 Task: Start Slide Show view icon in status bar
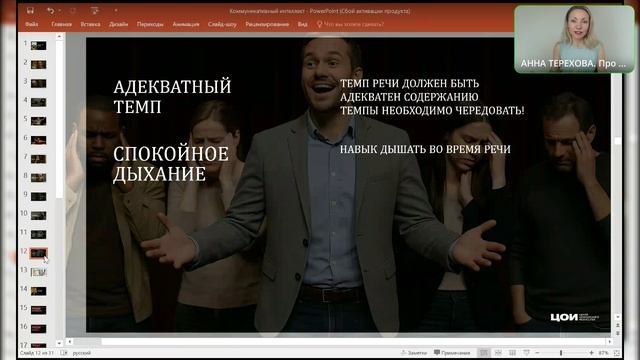click(527, 353)
